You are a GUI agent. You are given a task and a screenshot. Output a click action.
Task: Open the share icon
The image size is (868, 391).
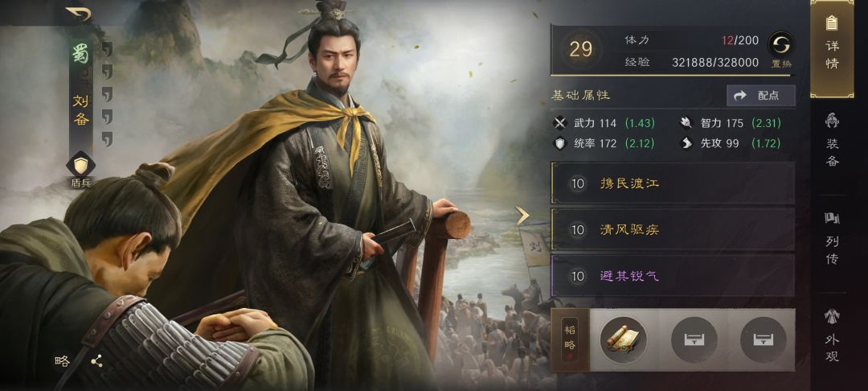point(97,361)
